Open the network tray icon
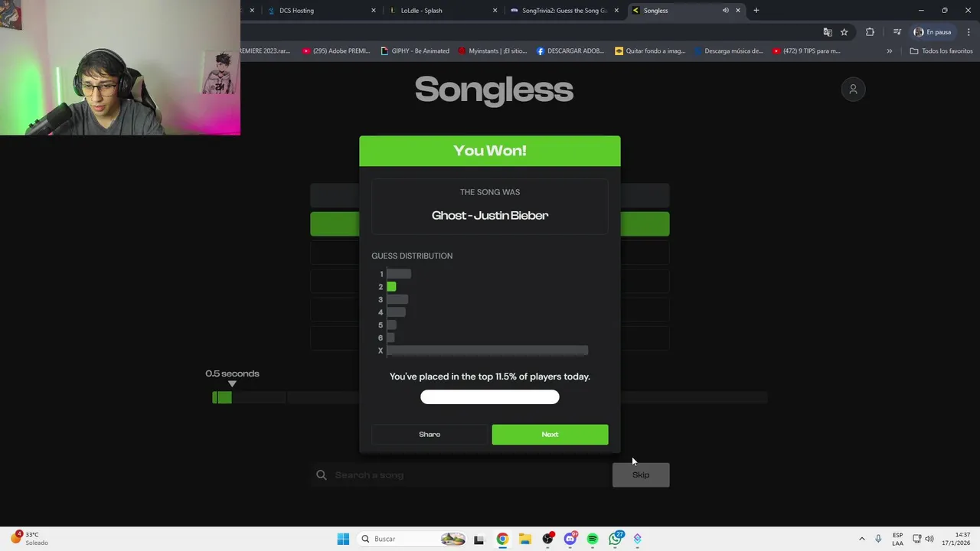Image resolution: width=980 pixels, height=551 pixels. [x=917, y=539]
